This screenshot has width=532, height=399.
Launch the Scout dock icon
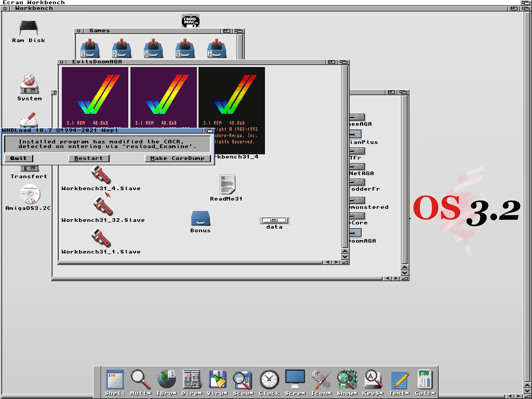pos(243,379)
